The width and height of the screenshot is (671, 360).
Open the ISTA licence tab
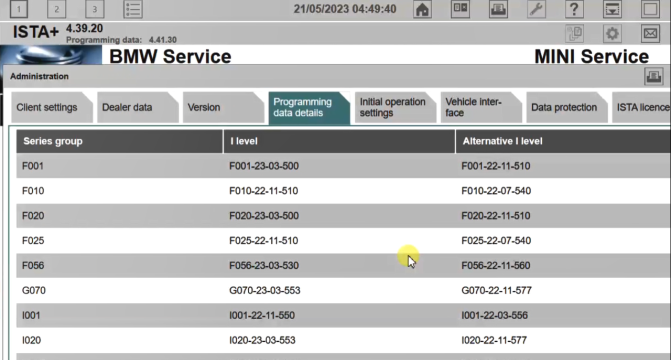tap(641, 107)
